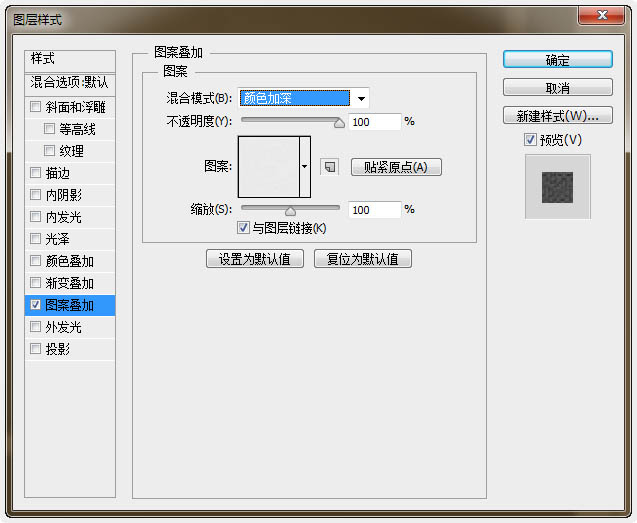Open 混合选项:默认 in the sidebar
This screenshot has width=637, height=523.
[70, 83]
